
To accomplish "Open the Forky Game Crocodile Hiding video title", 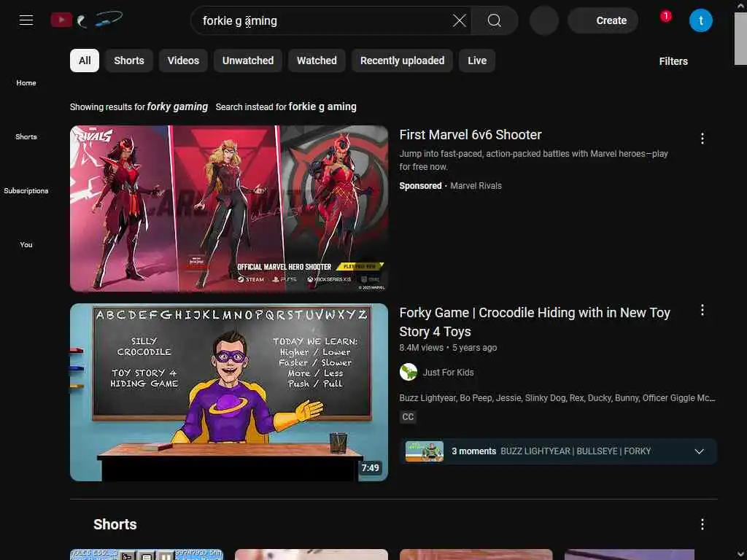I will point(535,322).
